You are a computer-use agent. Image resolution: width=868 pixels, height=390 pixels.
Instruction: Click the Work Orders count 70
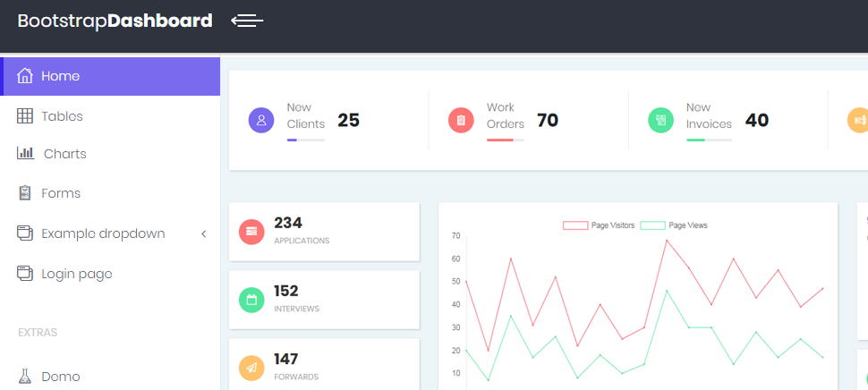(x=548, y=120)
